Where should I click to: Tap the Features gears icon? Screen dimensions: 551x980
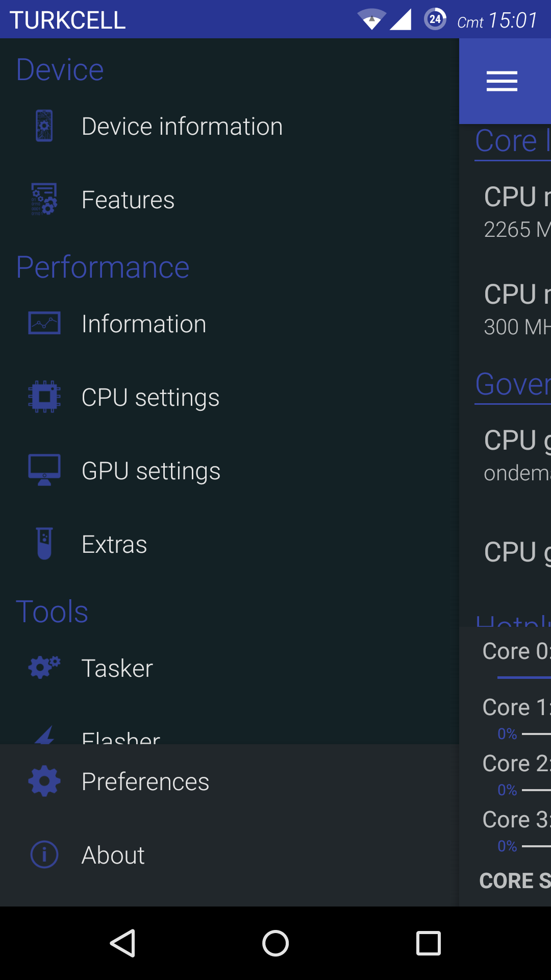tap(44, 200)
